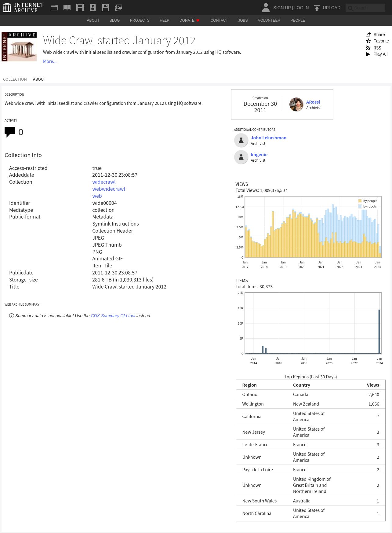Image resolution: width=392 pixels, height=533 pixels.
Task: Open the BLOG menu item
Action: click(x=114, y=20)
